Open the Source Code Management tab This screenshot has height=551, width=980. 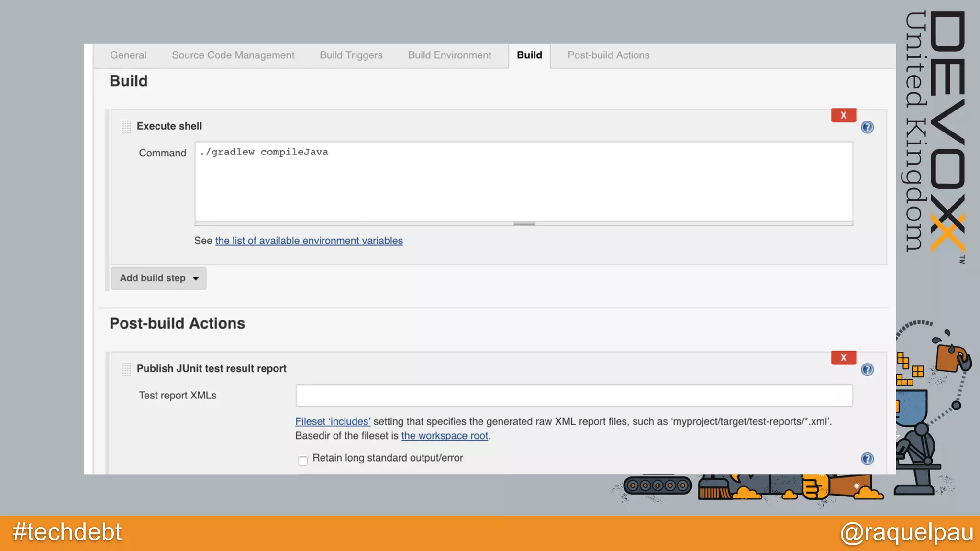click(233, 55)
